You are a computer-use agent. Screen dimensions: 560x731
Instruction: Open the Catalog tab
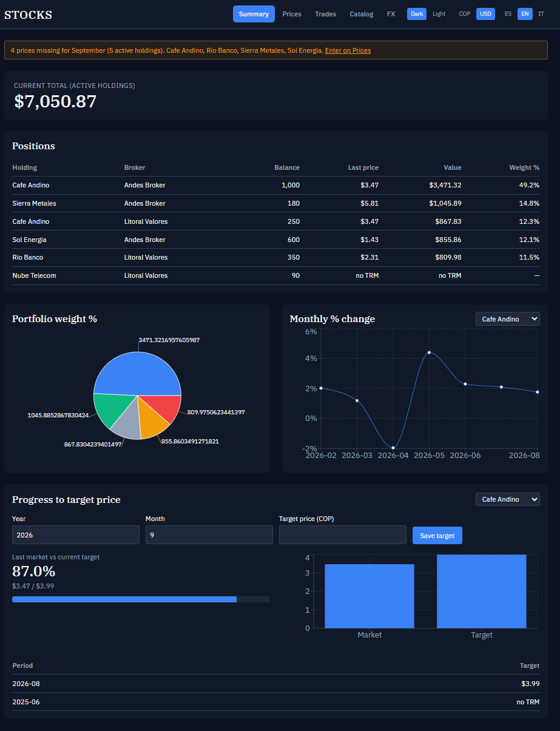point(362,14)
